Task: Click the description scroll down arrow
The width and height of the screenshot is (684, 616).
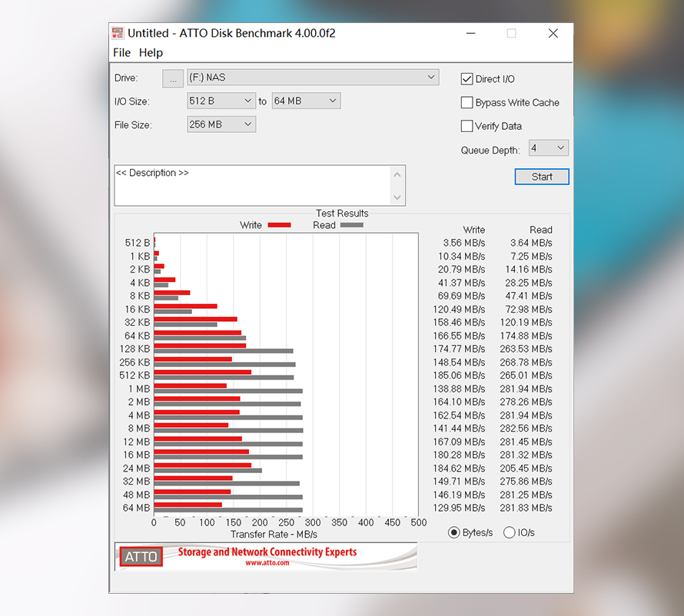Action: [397, 197]
